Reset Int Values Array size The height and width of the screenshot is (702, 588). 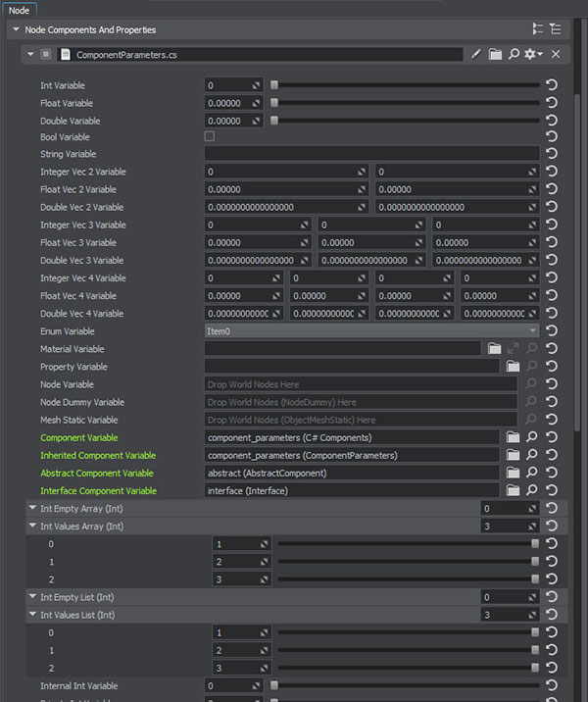tap(552, 526)
